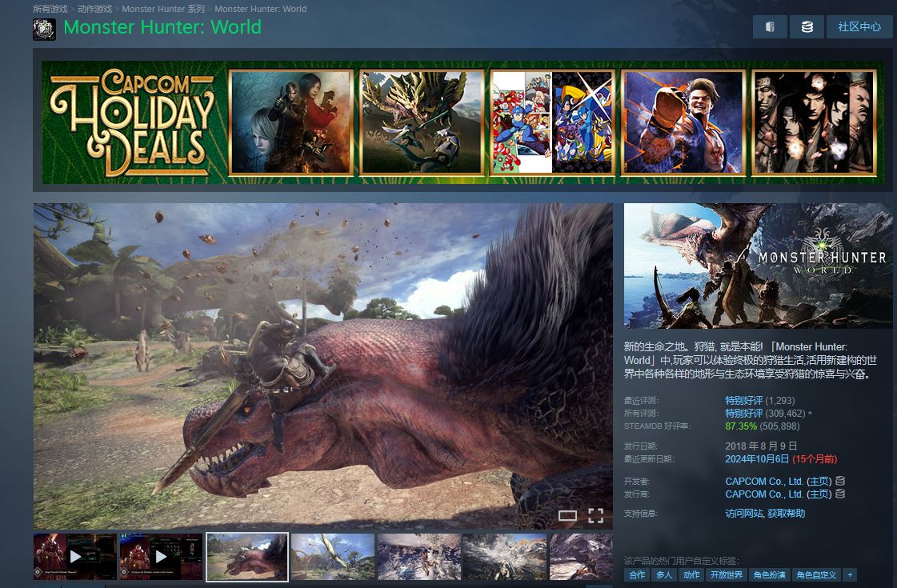This screenshot has width=897, height=588.
Task: Open Monster Hunter 系列 breadcrumb link
Action: [x=163, y=9]
